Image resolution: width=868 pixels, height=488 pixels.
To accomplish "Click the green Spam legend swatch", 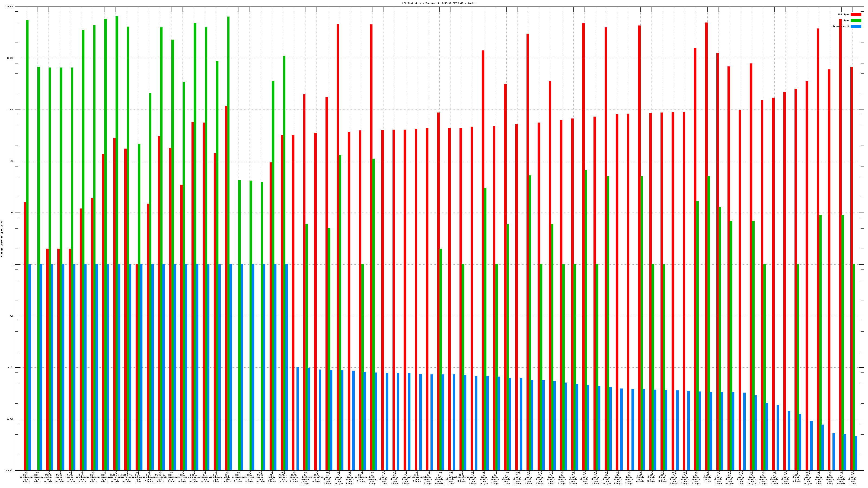I will (856, 21).
